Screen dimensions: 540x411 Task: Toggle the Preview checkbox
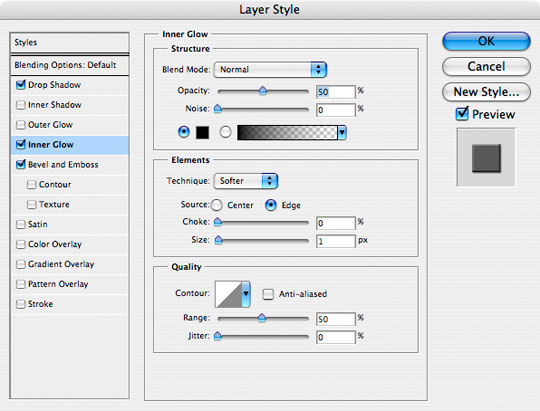(x=462, y=114)
